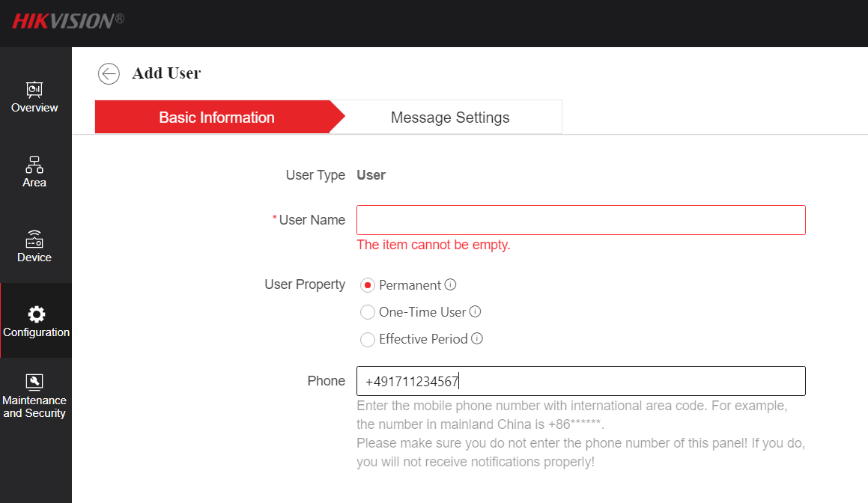This screenshot has height=503, width=868.
Task: Click the info icon next to Permanent
Action: 450,285
